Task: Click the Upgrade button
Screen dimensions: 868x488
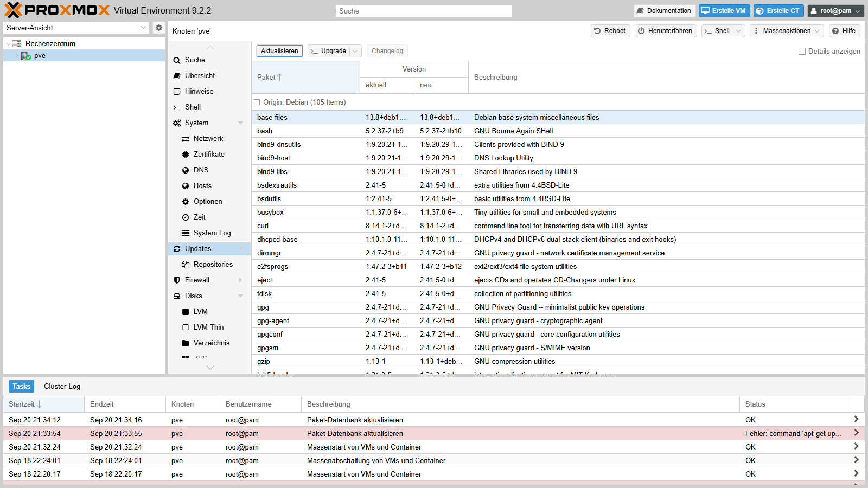Action: 329,51
